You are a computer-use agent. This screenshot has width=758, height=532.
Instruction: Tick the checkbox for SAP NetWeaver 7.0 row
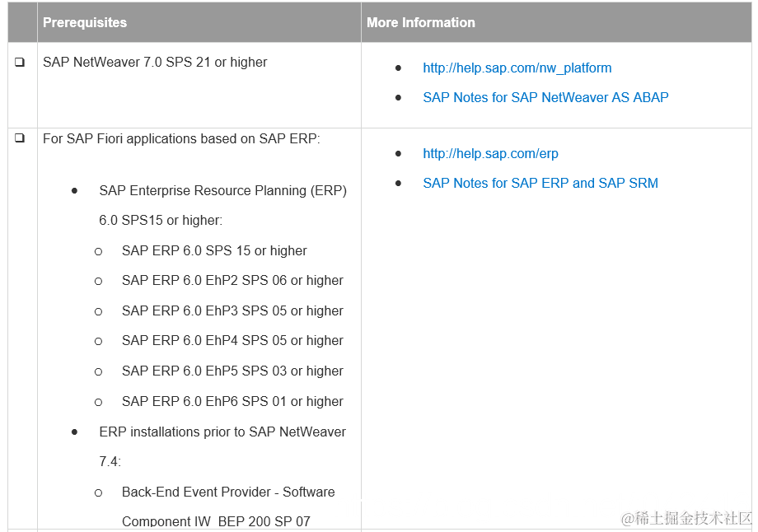20,63
